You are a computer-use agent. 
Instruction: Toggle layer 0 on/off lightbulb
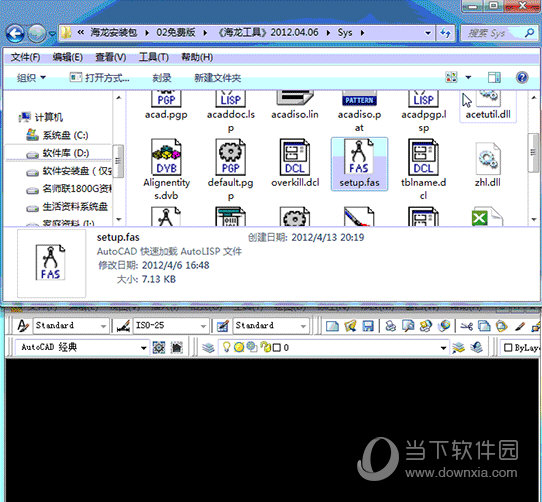coord(226,347)
